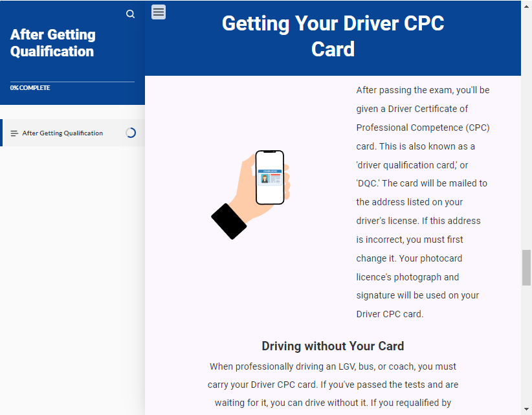Click the lesson text-lines icon in sidebar

pos(14,133)
